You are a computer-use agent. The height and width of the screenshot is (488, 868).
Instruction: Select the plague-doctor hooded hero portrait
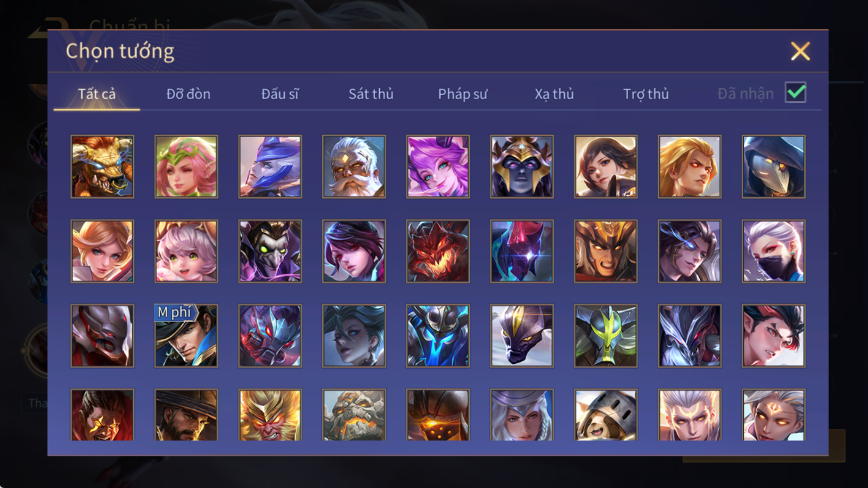point(774,166)
